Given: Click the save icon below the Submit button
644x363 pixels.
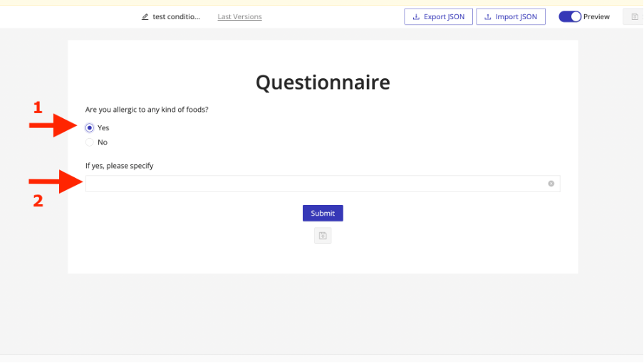Looking at the screenshot, I should [323, 236].
